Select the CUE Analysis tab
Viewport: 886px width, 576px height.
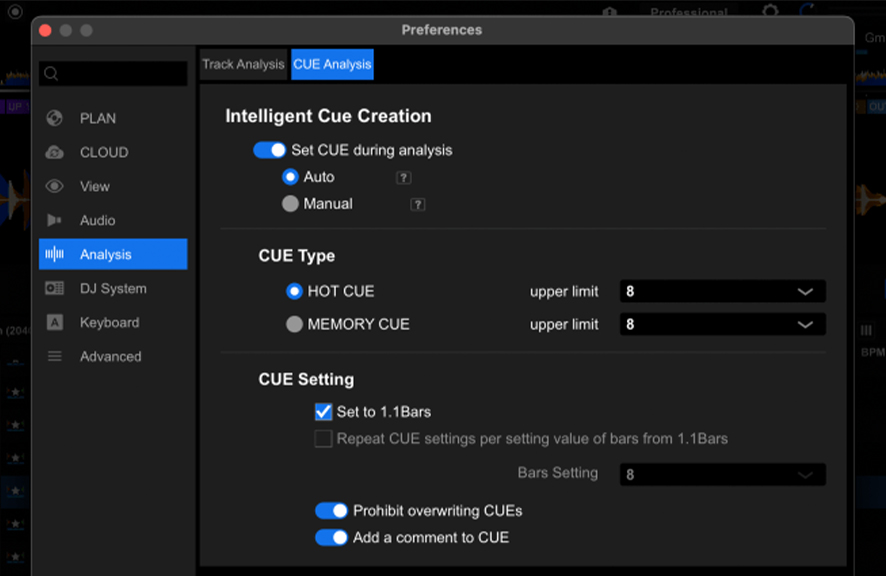332,64
